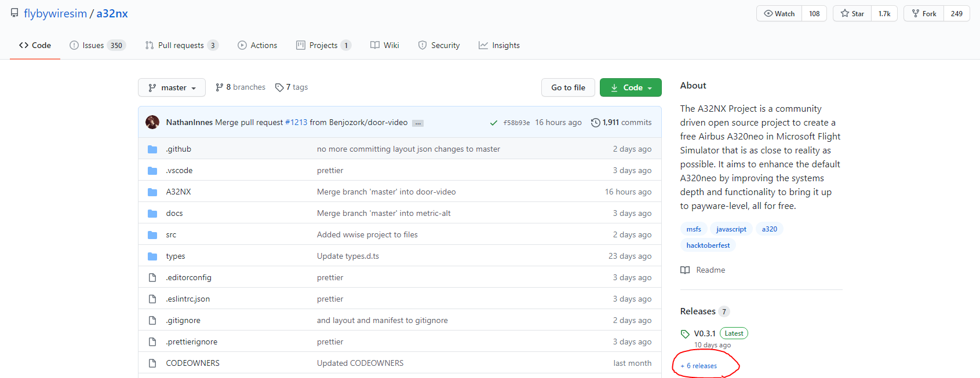The image size is (980, 378).
Task: Open the Releases heading link
Action: click(705, 311)
